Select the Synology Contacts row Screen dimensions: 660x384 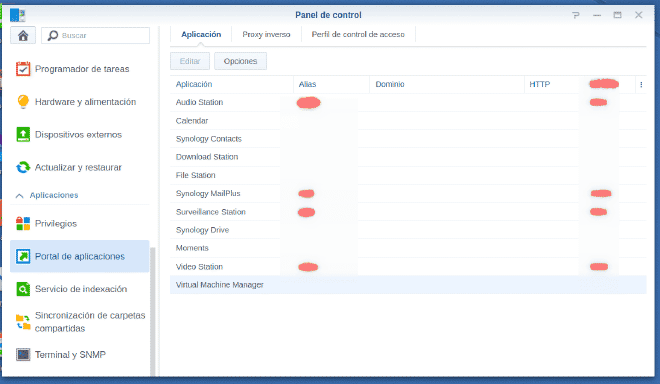pyautogui.click(x=408, y=139)
